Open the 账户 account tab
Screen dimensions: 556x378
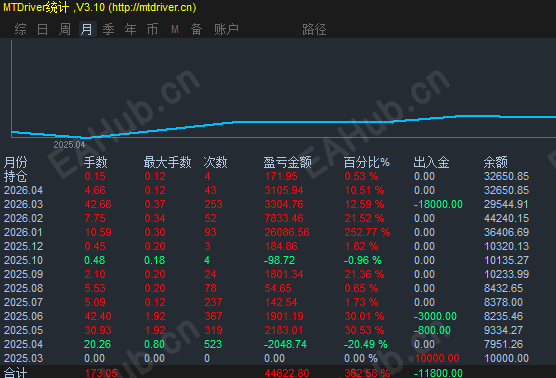pyautogui.click(x=226, y=29)
